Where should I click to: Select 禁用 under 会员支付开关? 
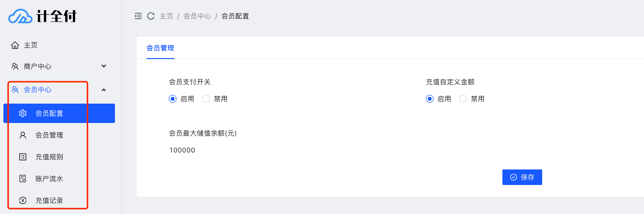(x=215, y=99)
